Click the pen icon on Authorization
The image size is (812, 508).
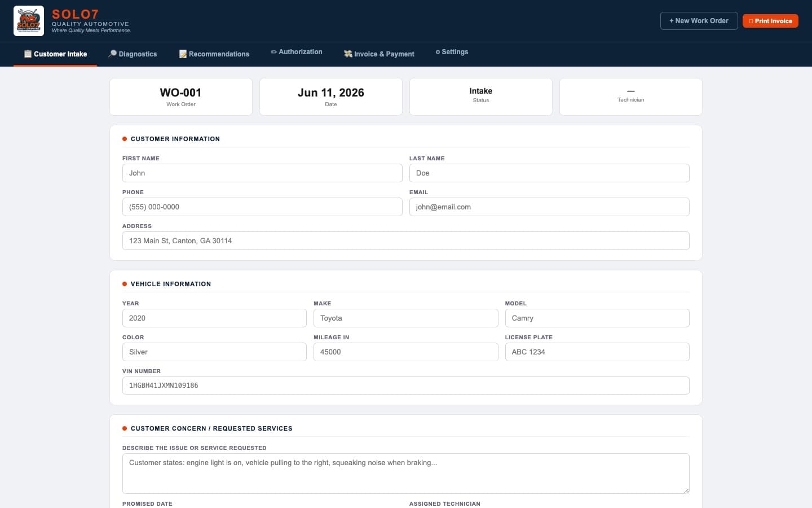(x=273, y=52)
